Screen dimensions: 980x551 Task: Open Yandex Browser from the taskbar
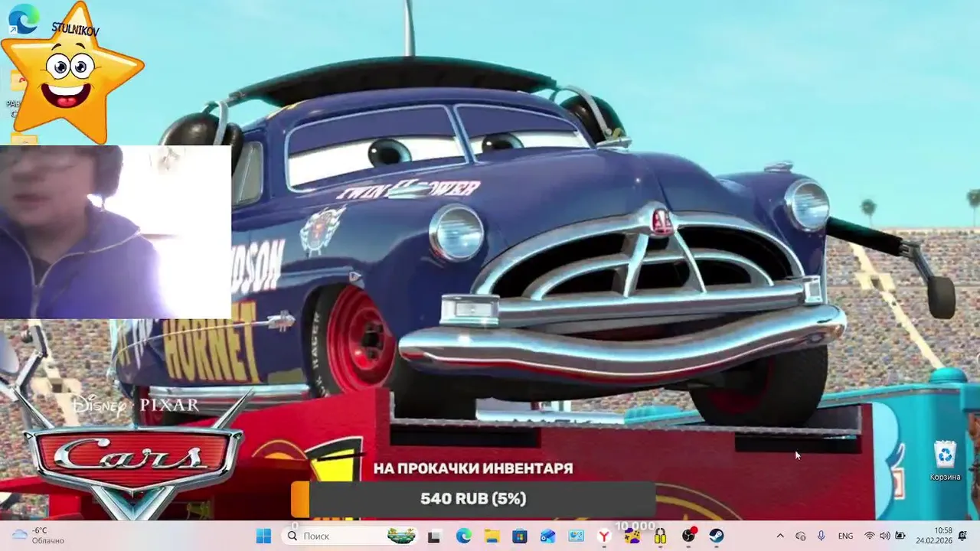(x=604, y=536)
